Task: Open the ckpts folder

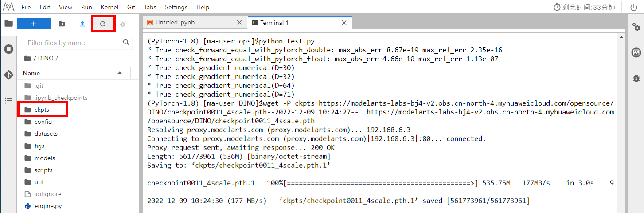Action: (42, 110)
